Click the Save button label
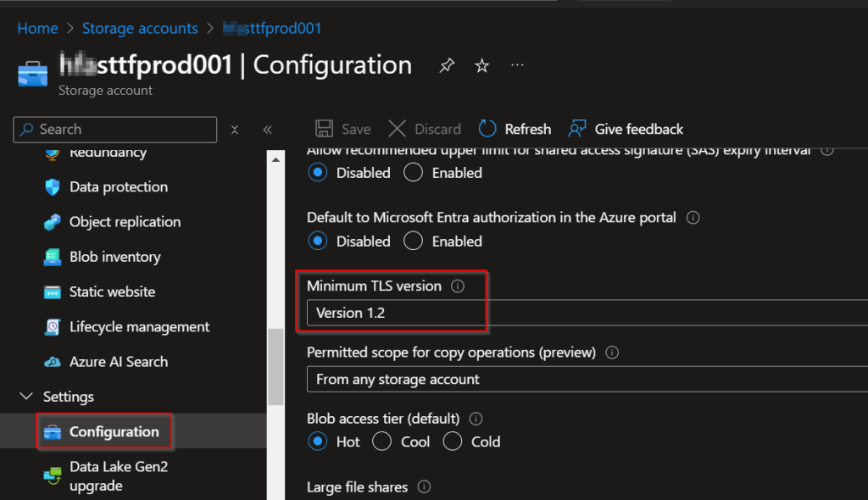The width and height of the screenshot is (868, 500). click(x=356, y=130)
